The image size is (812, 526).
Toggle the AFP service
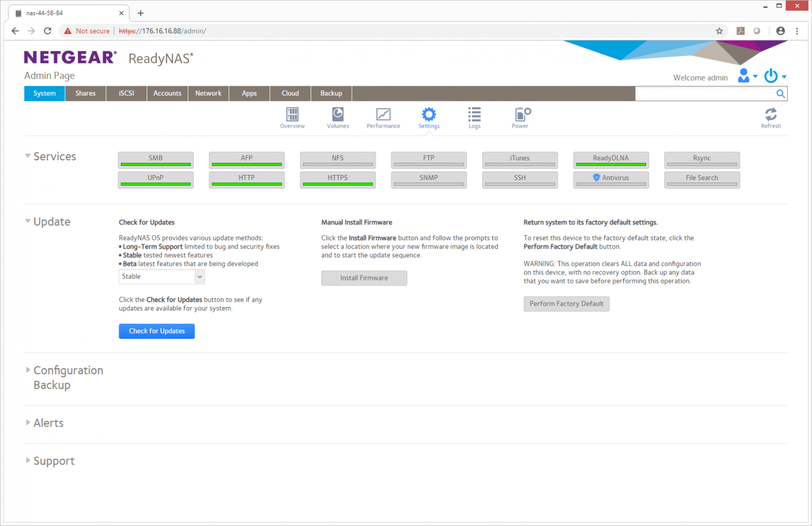point(247,160)
